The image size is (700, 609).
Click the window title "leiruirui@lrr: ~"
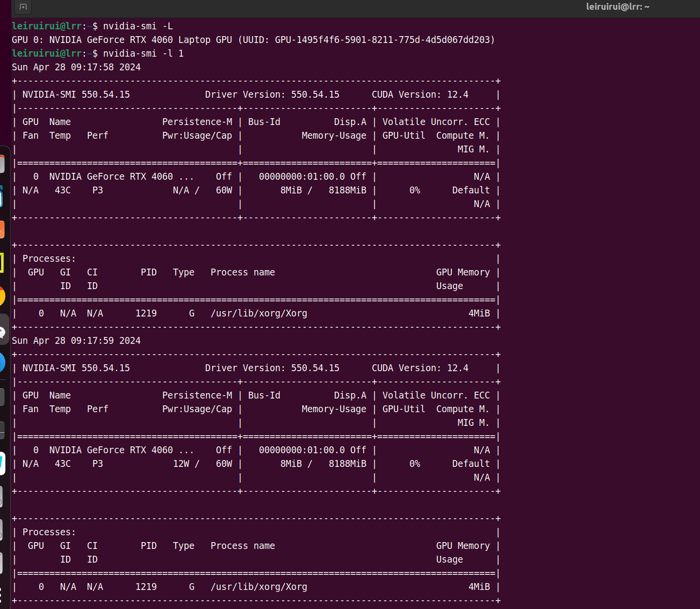617,7
